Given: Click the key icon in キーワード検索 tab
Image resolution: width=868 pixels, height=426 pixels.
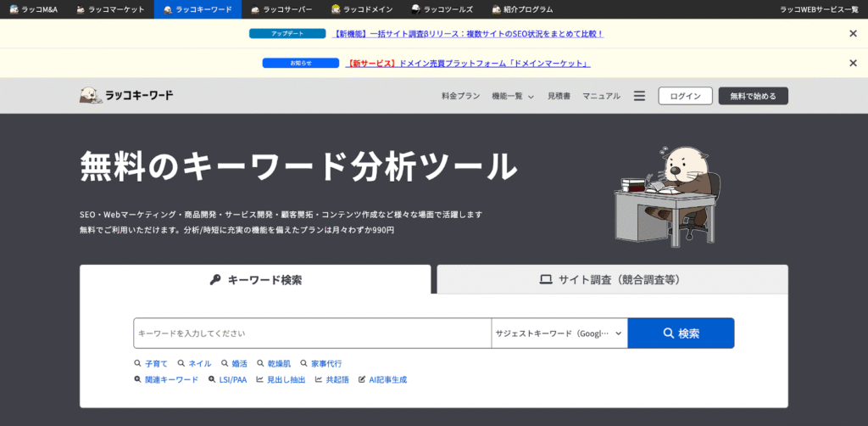Looking at the screenshot, I should pos(215,280).
